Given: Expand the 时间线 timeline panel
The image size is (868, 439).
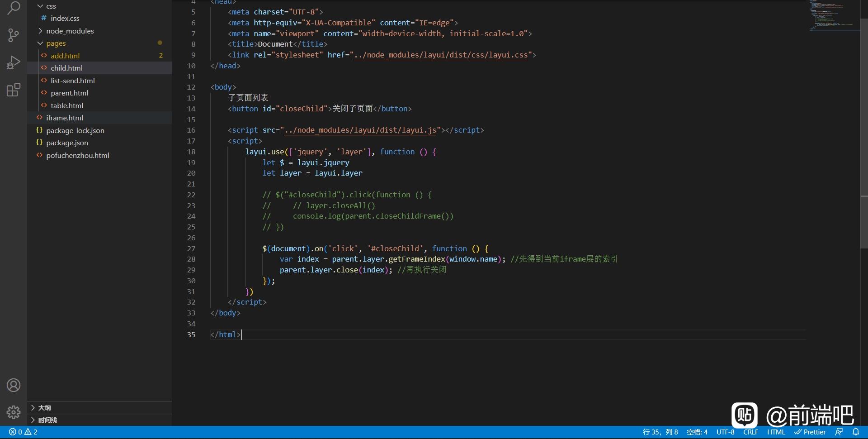Looking at the screenshot, I should (x=99, y=420).
